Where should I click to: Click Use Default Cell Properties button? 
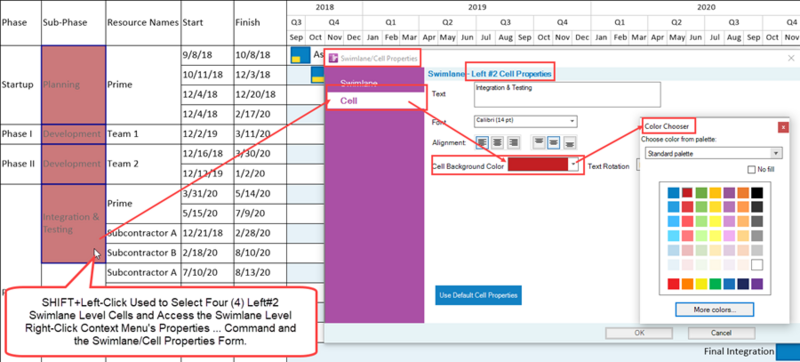coord(478,295)
